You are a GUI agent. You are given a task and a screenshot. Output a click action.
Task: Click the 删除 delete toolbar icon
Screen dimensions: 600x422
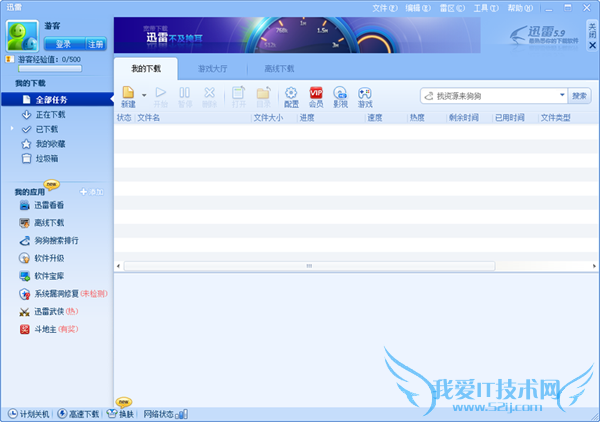click(209, 97)
